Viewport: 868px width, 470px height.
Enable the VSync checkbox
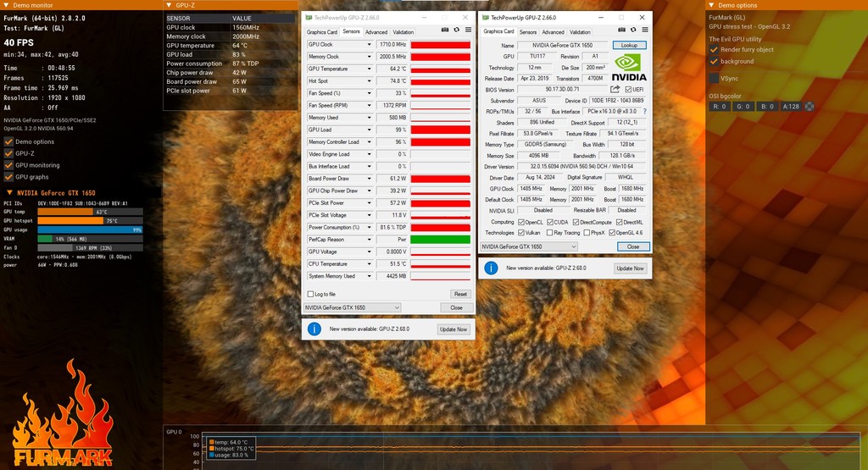click(714, 78)
